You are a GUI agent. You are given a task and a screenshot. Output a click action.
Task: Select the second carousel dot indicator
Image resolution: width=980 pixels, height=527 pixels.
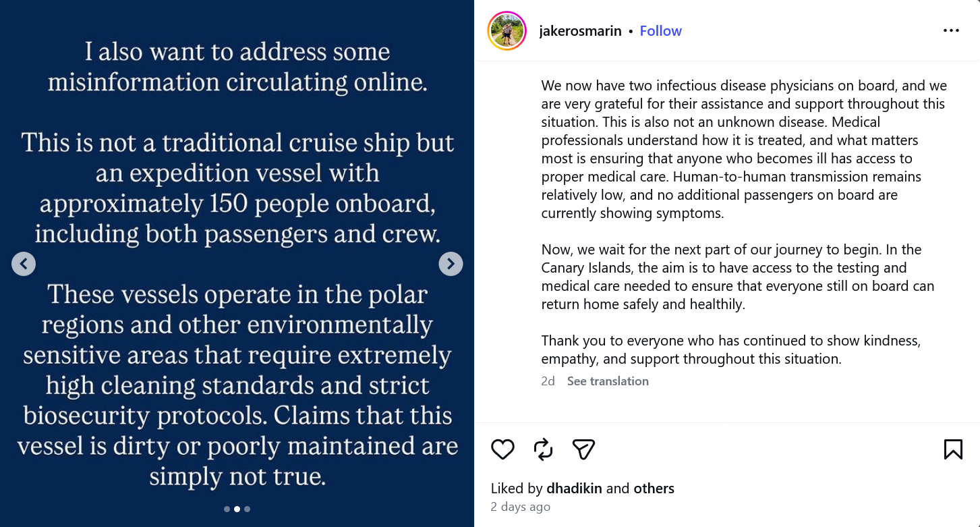click(x=237, y=509)
